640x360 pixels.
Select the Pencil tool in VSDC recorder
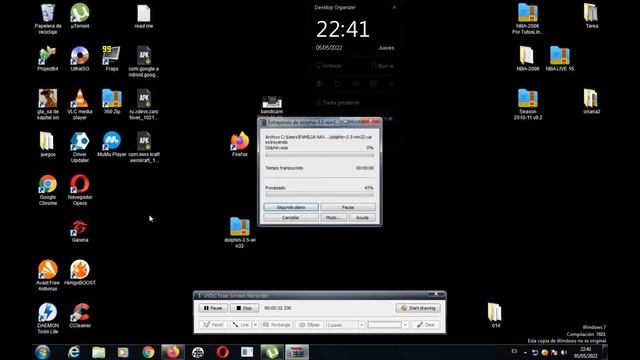pos(213,324)
